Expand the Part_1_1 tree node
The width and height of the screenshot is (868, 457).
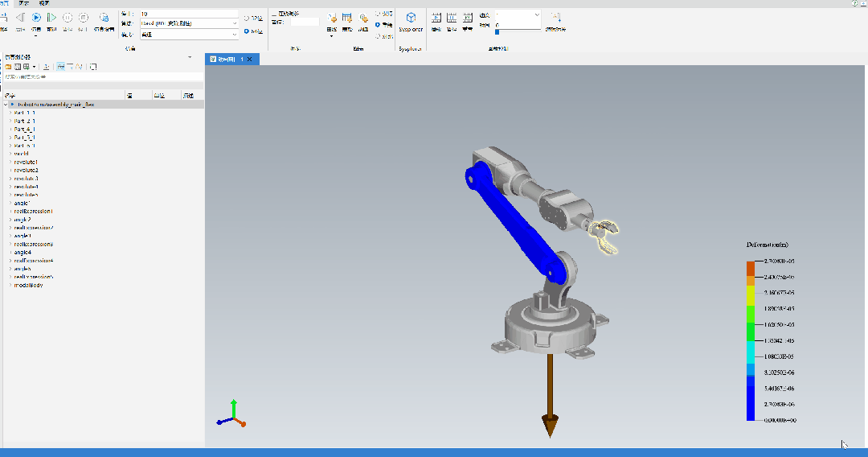click(x=10, y=113)
